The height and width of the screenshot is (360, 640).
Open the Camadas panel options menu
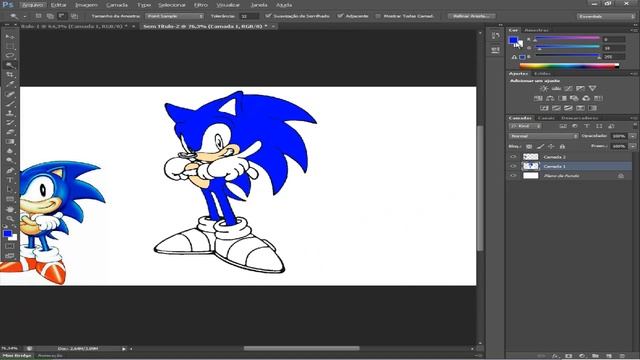pos(633,118)
